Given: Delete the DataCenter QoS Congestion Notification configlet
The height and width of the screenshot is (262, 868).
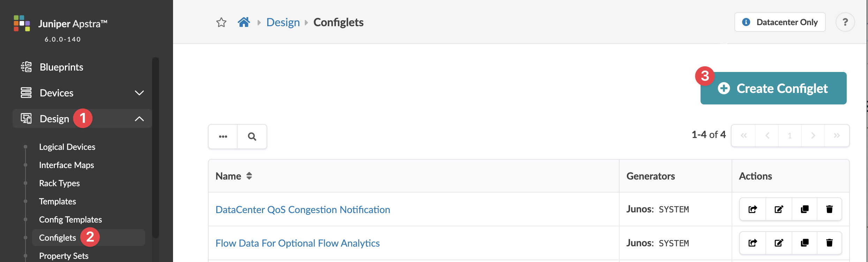Looking at the screenshot, I should tap(829, 209).
